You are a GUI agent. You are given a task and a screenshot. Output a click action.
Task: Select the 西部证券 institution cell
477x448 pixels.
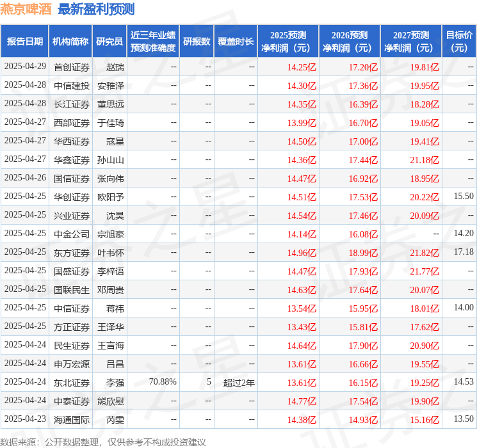click(72, 123)
